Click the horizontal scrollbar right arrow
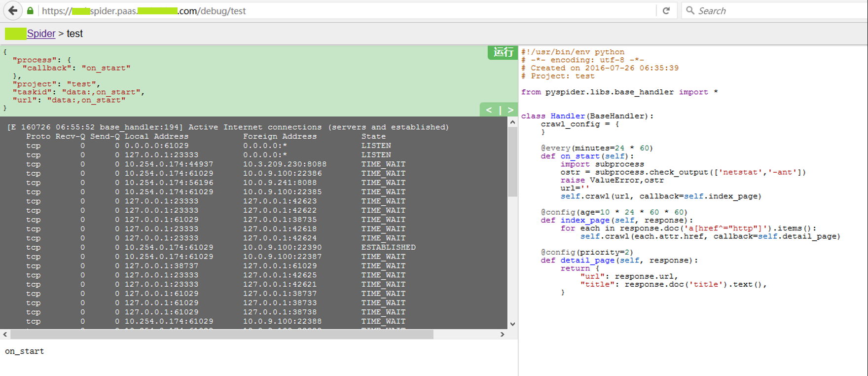 pos(502,334)
